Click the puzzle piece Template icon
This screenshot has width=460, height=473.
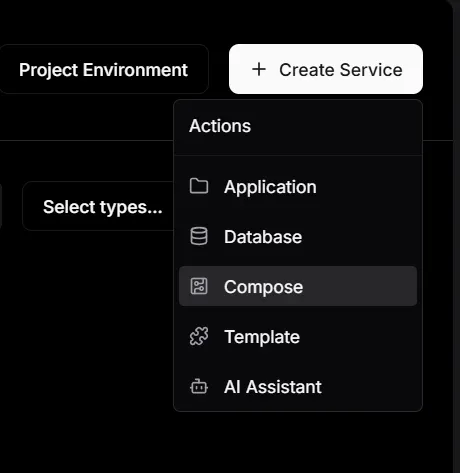(199, 336)
